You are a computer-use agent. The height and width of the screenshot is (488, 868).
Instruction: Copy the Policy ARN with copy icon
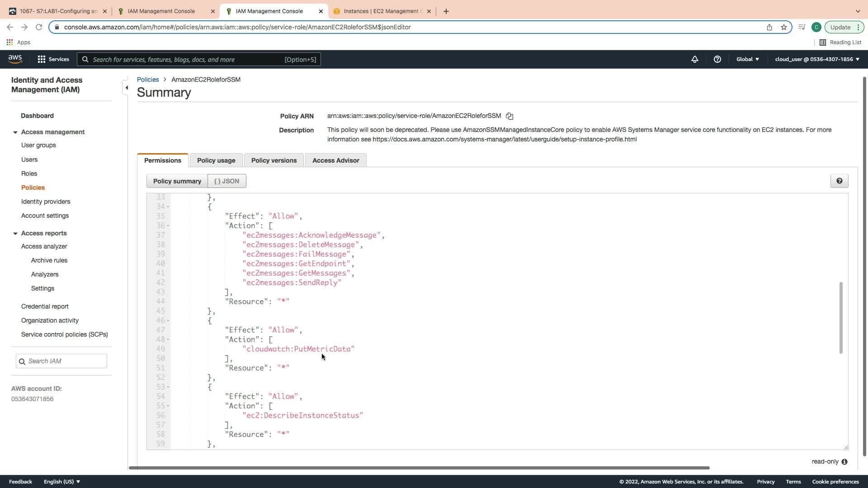(x=509, y=116)
